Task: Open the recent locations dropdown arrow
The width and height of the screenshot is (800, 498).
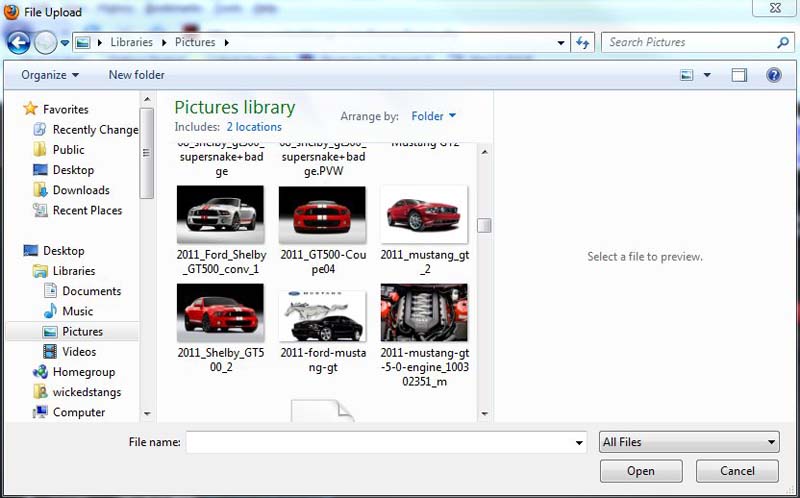Action: click(x=65, y=43)
